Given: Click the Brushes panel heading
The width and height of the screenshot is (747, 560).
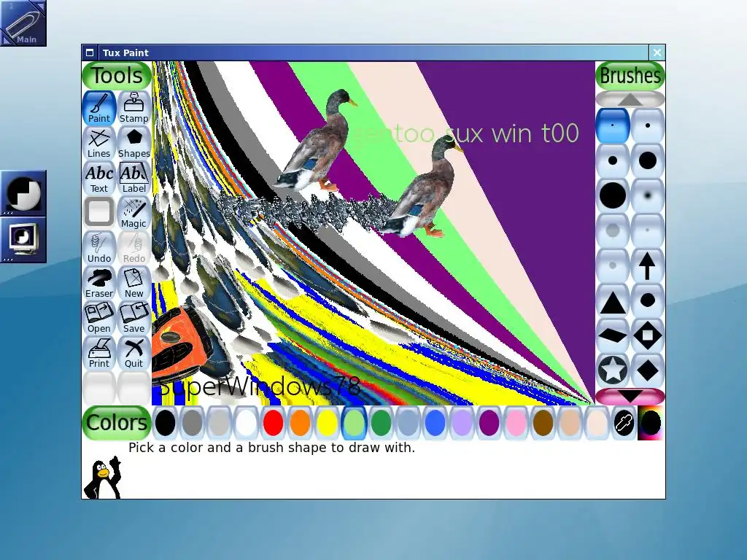Looking at the screenshot, I should pyautogui.click(x=630, y=76).
